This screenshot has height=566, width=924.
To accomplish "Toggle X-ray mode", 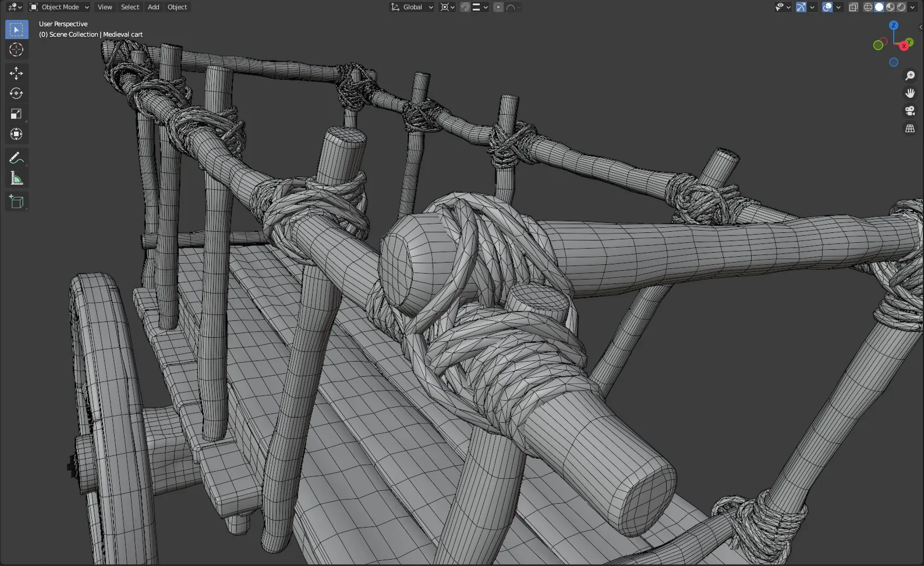I will [854, 7].
